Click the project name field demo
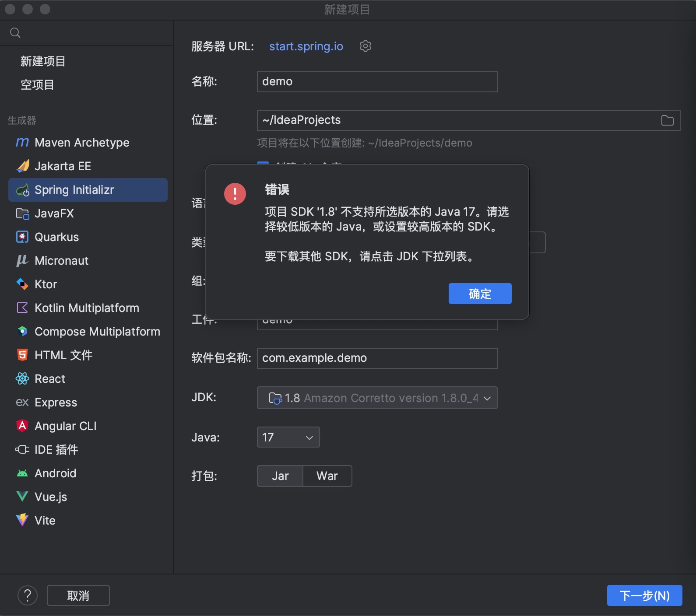Image resolution: width=696 pixels, height=616 pixels. point(377,82)
